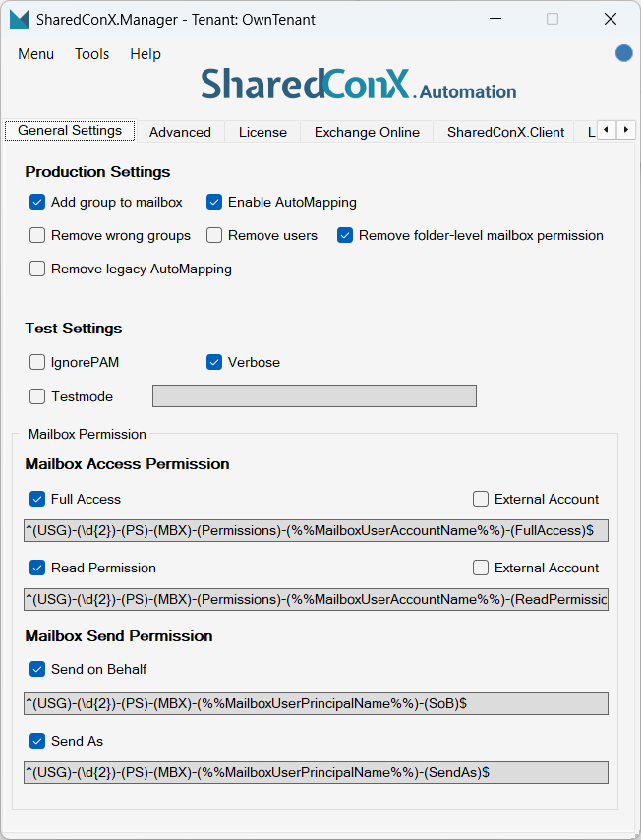This screenshot has height=840, width=641.
Task: Click the Send As pattern field
Action: tap(316, 772)
